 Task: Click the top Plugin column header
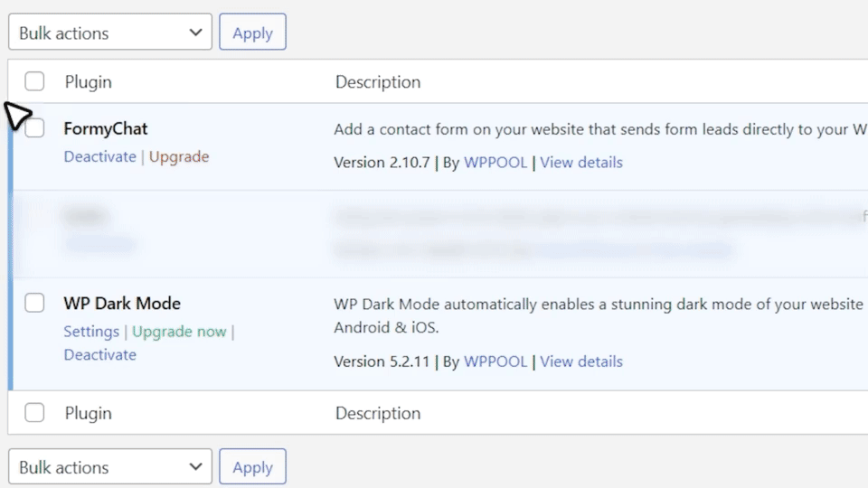tap(88, 82)
